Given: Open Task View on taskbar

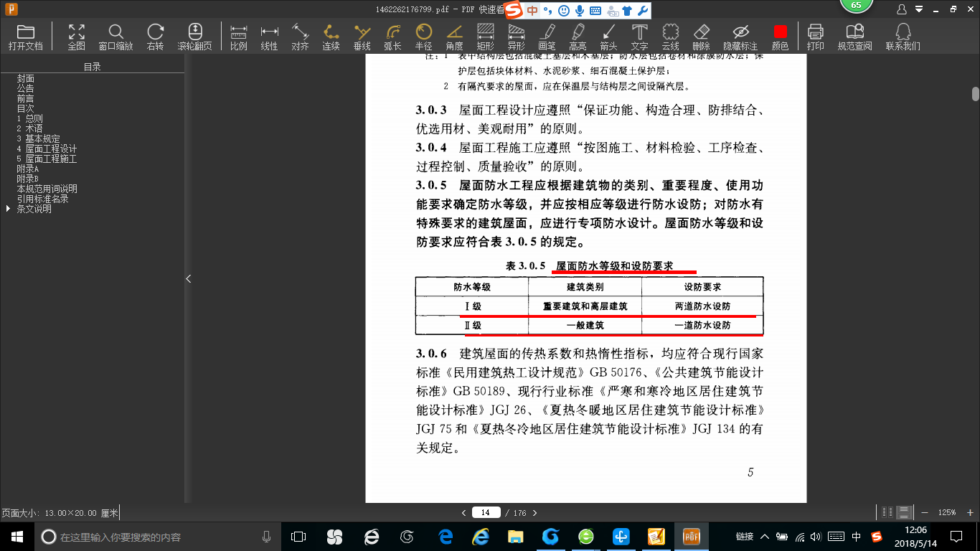Looking at the screenshot, I should [298, 537].
